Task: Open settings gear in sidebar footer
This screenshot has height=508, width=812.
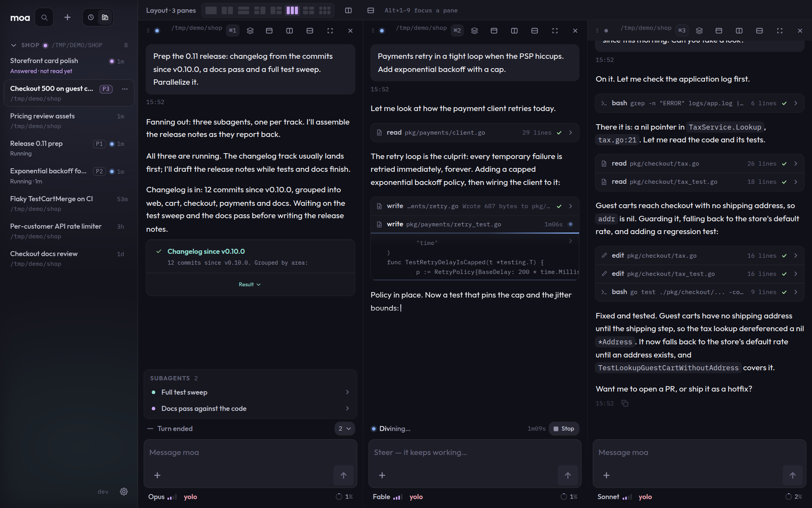Action: [x=124, y=491]
